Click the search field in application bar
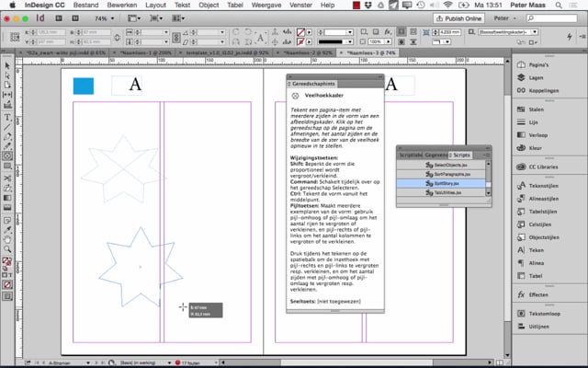Screen dimensions: 588x368 point(551,18)
